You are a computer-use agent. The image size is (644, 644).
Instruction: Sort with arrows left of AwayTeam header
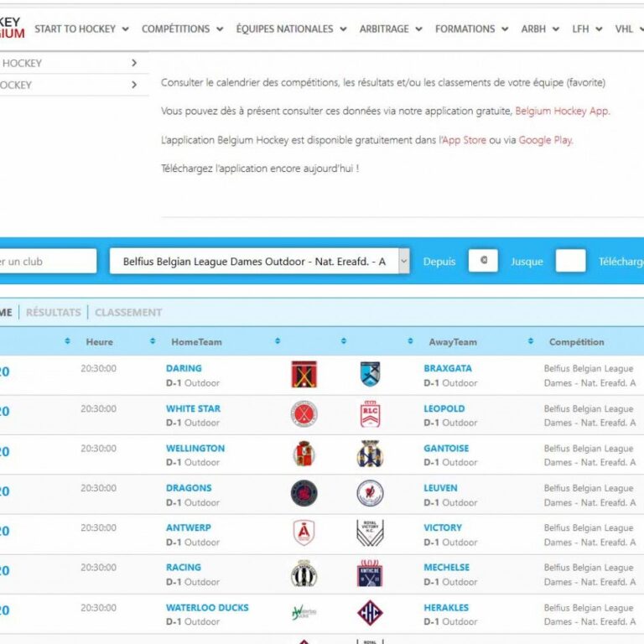click(410, 341)
